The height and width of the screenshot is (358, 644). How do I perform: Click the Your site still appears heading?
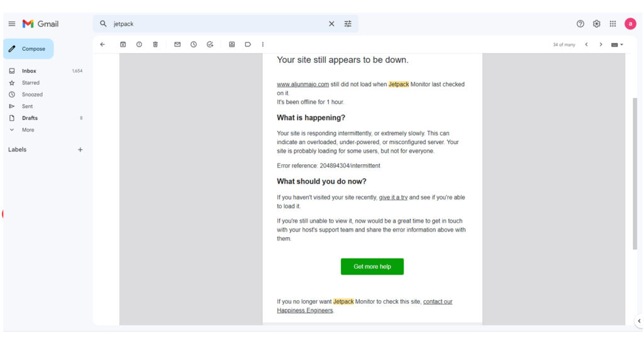(x=343, y=60)
